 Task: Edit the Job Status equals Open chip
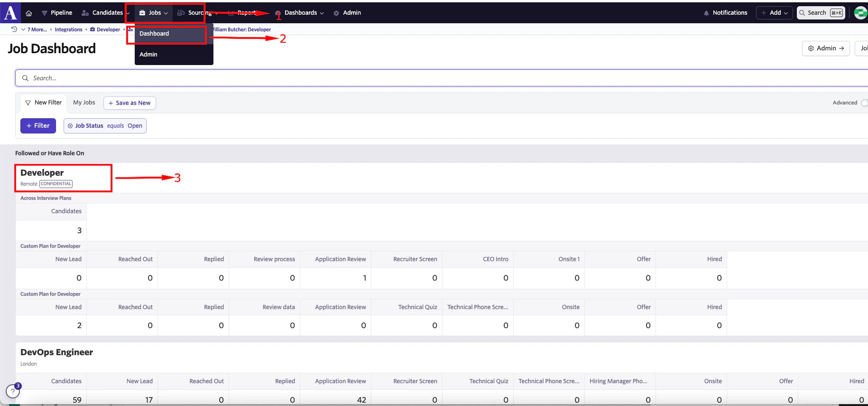(105, 126)
